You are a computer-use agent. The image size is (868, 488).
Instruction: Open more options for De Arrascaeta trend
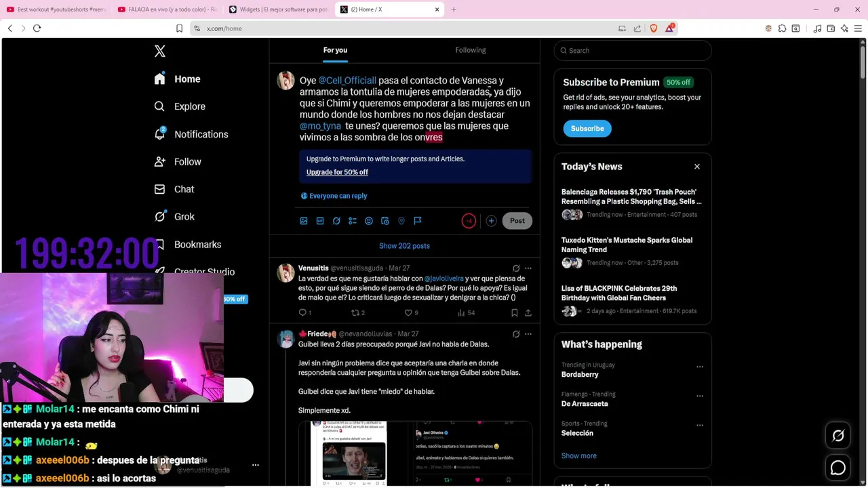[699, 396]
